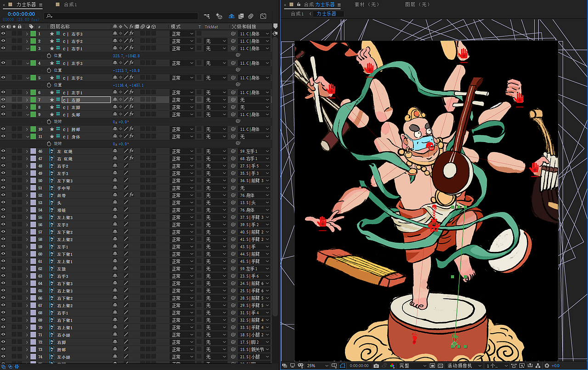
Task: Toggle the Draft 3D button
Action: pos(219,16)
